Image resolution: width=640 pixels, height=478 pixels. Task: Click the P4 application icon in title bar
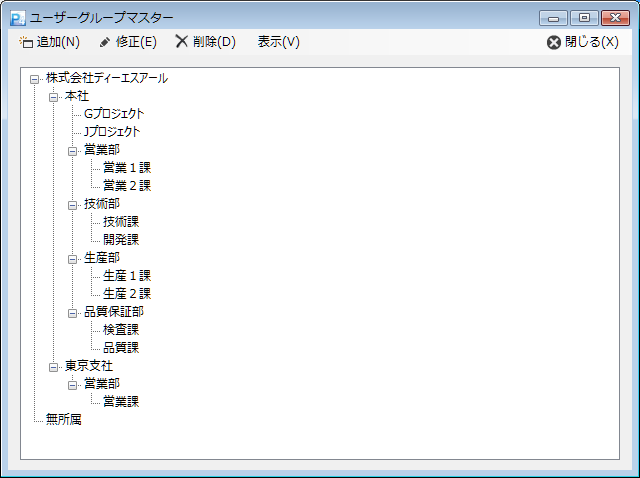click(x=18, y=18)
